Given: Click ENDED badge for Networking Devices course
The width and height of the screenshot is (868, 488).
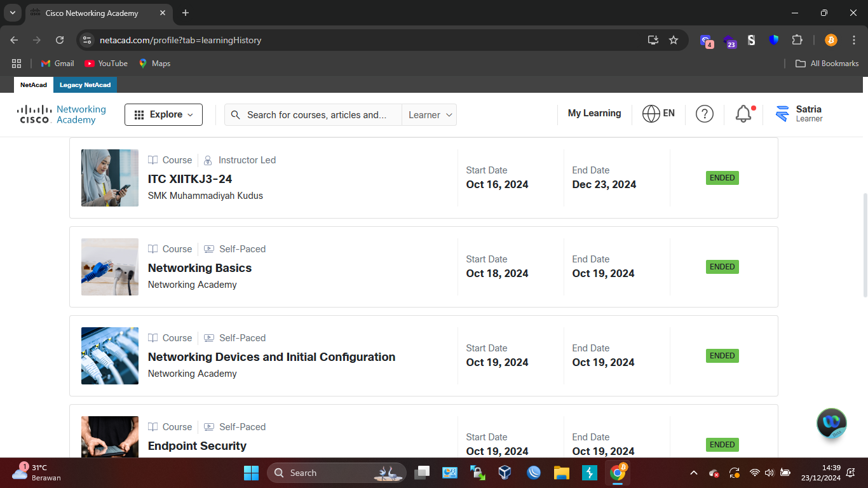Looking at the screenshot, I should 722,356.
